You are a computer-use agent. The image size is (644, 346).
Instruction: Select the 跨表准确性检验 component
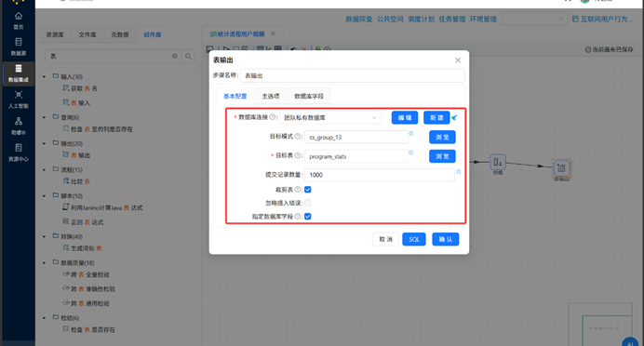pos(88,289)
